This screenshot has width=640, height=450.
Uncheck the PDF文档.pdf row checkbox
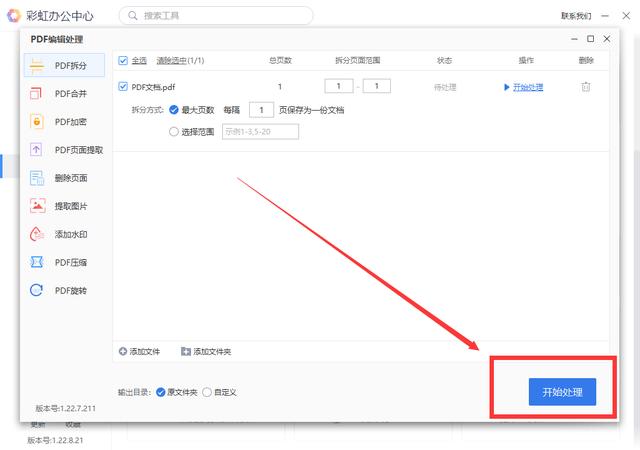[123, 87]
